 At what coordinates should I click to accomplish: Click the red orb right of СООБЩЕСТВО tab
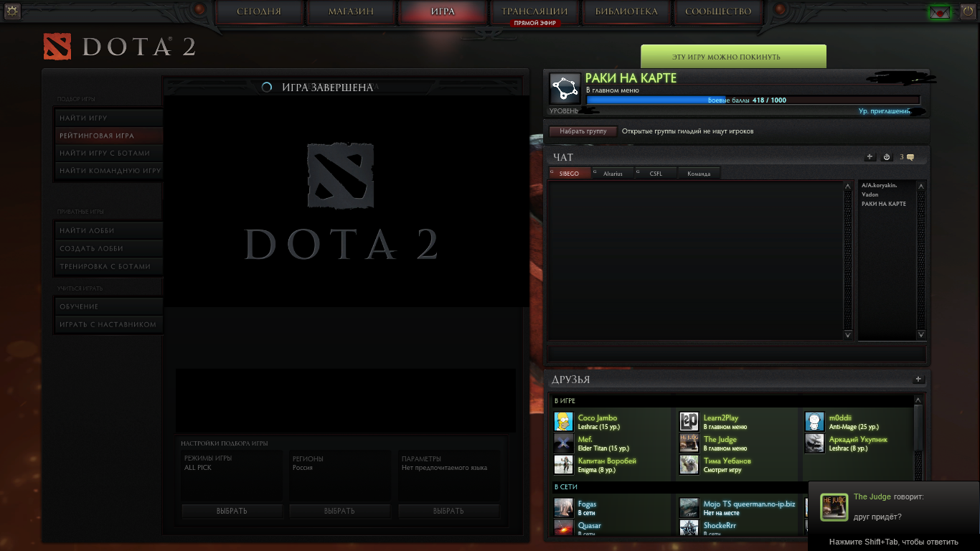tap(780, 10)
